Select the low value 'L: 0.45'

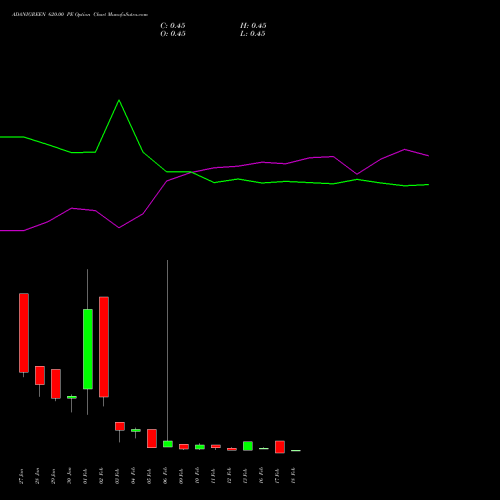[253, 34]
